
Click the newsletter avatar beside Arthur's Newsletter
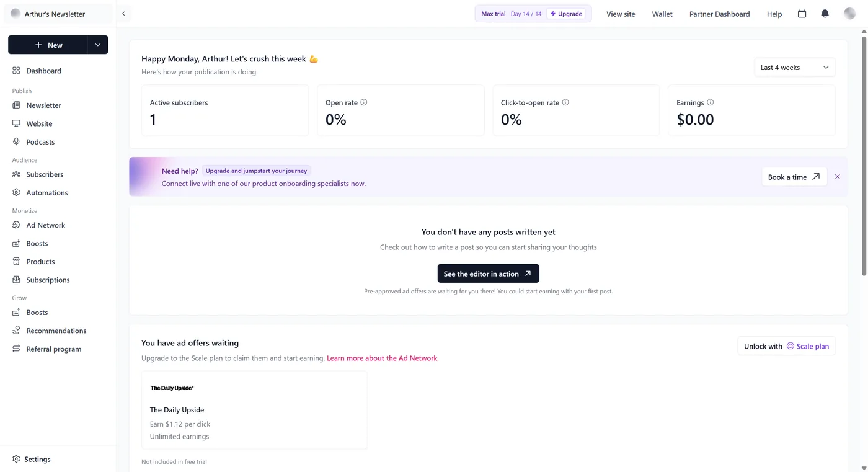(15, 14)
